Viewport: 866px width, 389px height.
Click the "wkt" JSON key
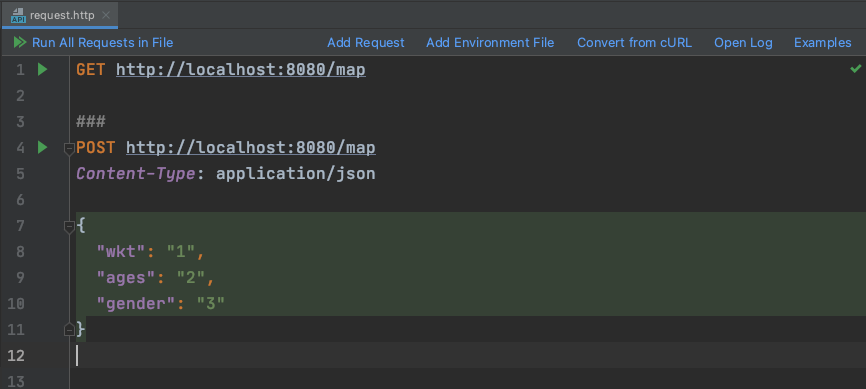pos(121,252)
